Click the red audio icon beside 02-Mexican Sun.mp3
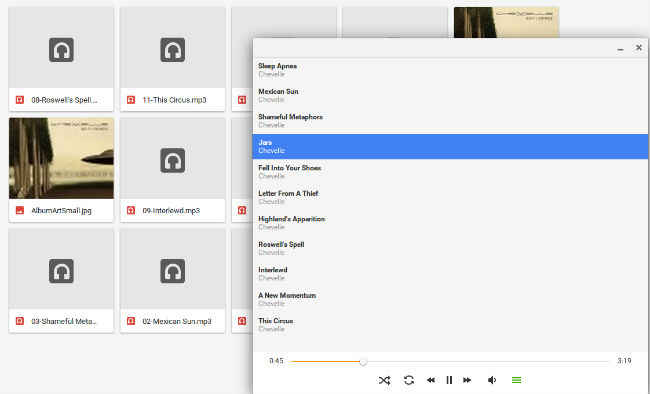This screenshot has height=394, width=650. (x=131, y=321)
